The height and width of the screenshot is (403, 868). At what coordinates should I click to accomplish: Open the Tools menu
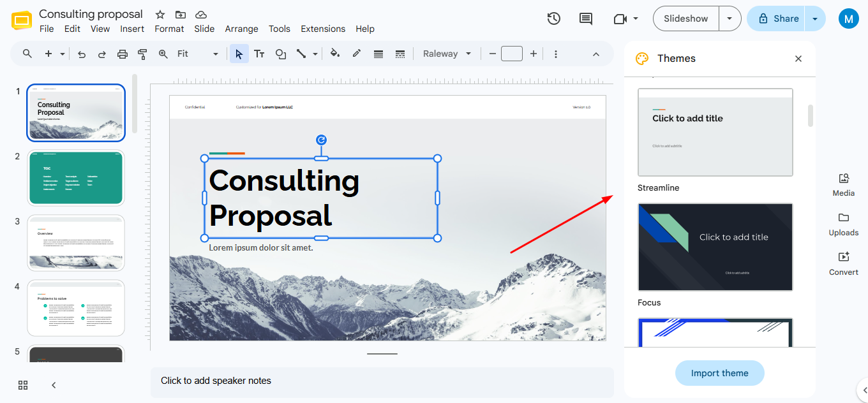click(280, 29)
